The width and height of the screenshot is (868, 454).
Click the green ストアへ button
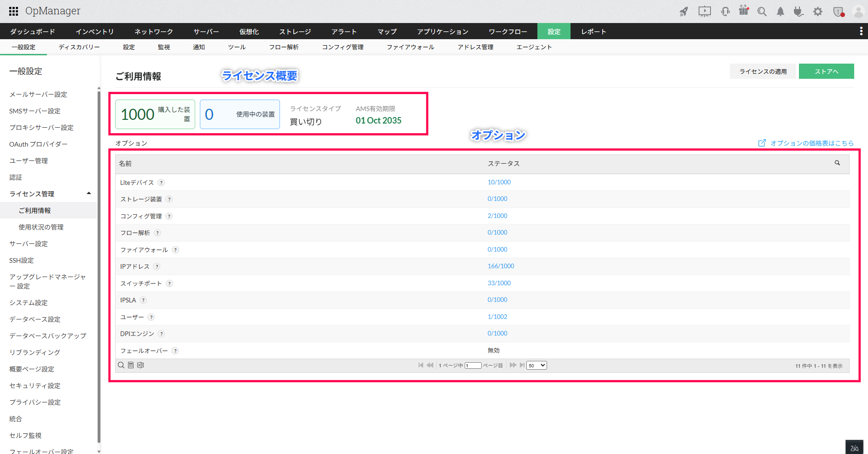tap(827, 71)
